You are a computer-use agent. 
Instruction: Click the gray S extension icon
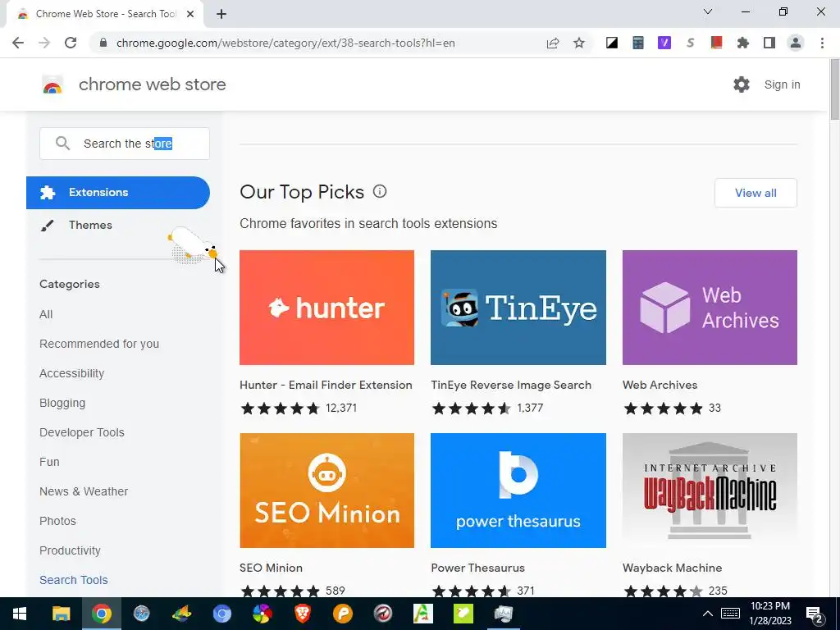pos(691,43)
